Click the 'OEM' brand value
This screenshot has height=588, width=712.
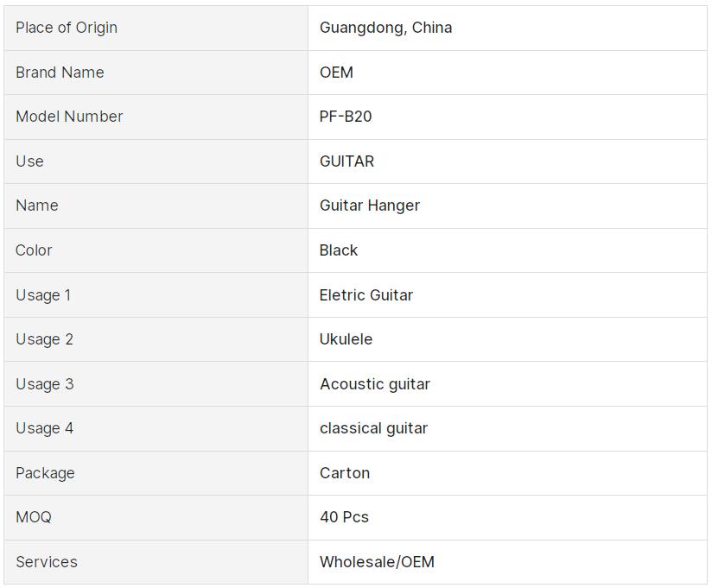(x=336, y=73)
